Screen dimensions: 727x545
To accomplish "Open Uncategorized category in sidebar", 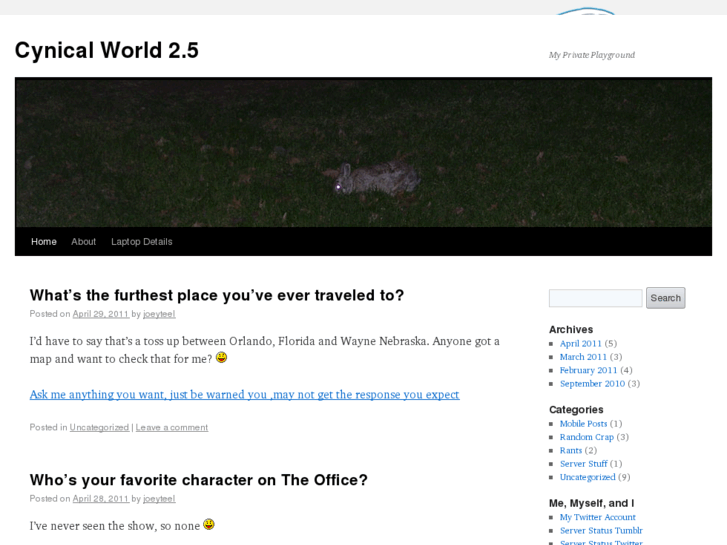I will [587, 477].
